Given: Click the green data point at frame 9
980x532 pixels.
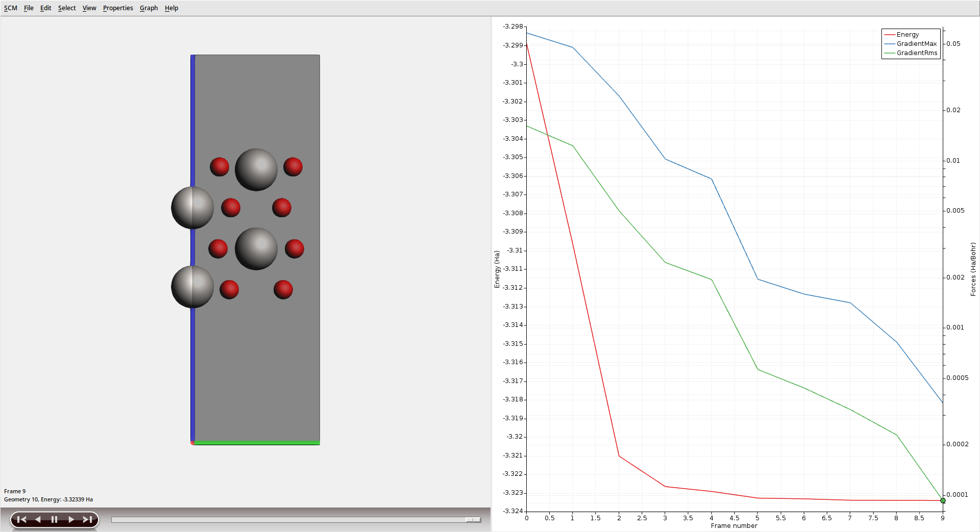Looking at the screenshot, I should pos(943,500).
